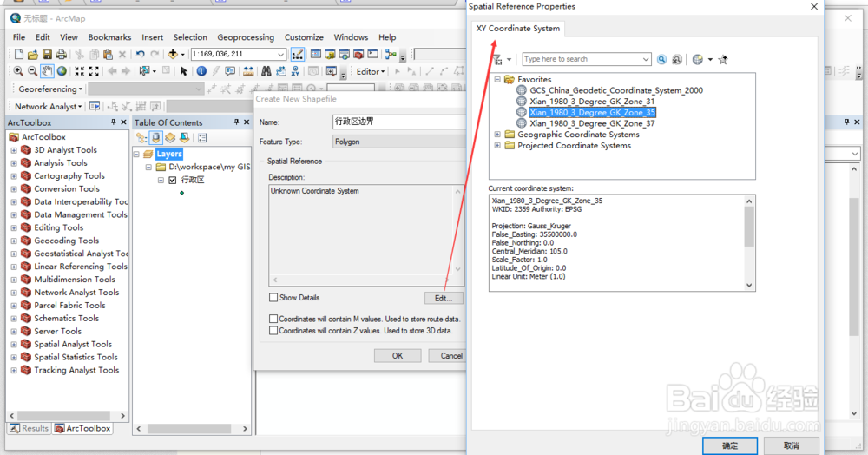
Task: Open the Network Analyst dropdown menu
Action: pyautogui.click(x=48, y=106)
